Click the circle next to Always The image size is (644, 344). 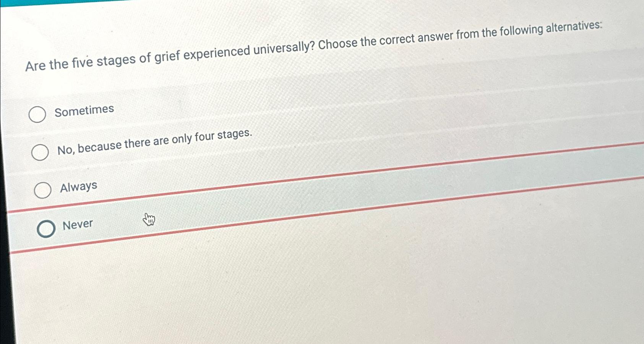pyautogui.click(x=42, y=191)
